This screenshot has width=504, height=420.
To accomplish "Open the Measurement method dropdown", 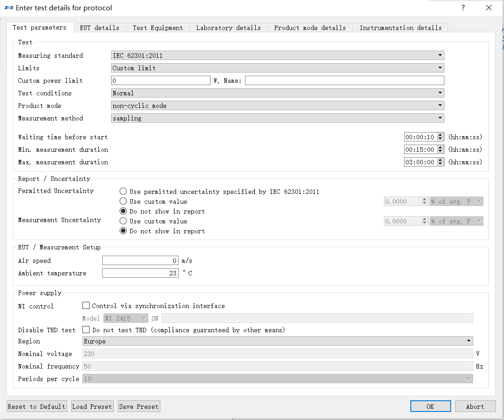I will click(277, 118).
